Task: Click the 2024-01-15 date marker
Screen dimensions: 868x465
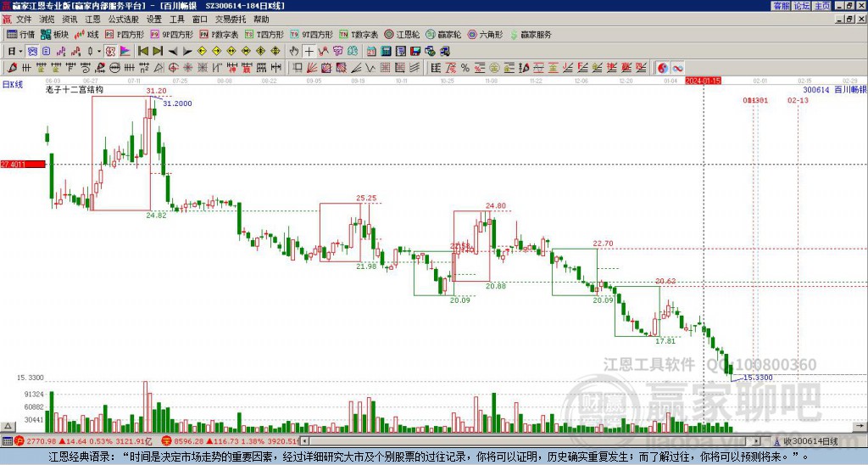Action: (703, 81)
